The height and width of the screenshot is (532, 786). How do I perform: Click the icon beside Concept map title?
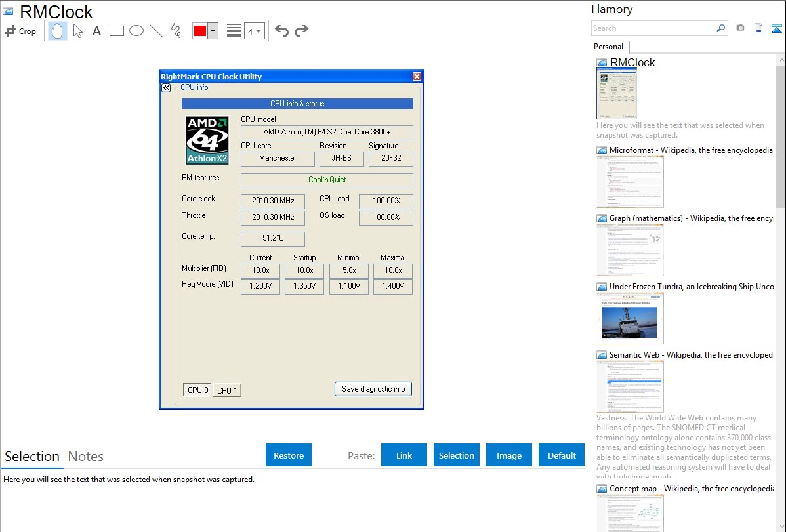click(602, 489)
